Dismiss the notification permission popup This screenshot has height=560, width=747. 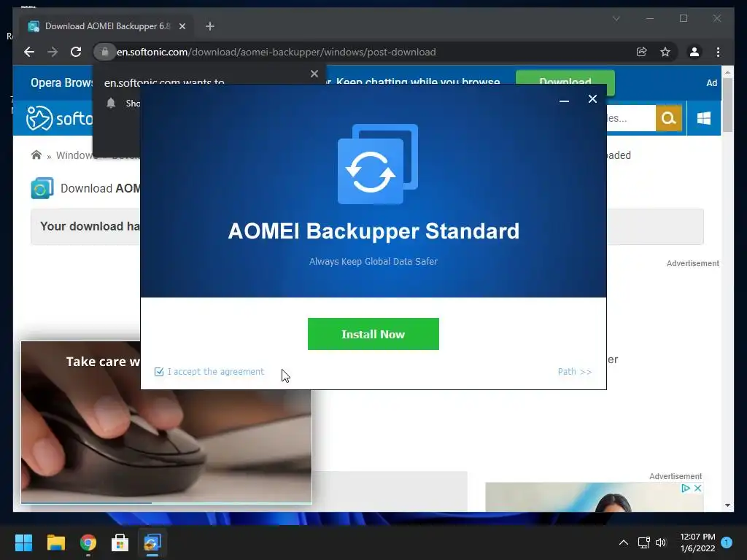(x=314, y=74)
